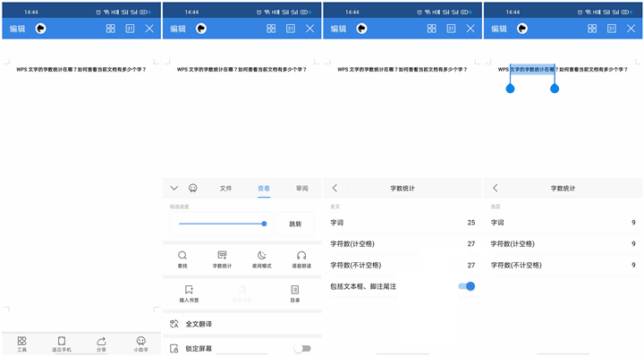Tap the avatar icon on the 选区 word count screen
644x356 pixels.
tap(522, 29)
